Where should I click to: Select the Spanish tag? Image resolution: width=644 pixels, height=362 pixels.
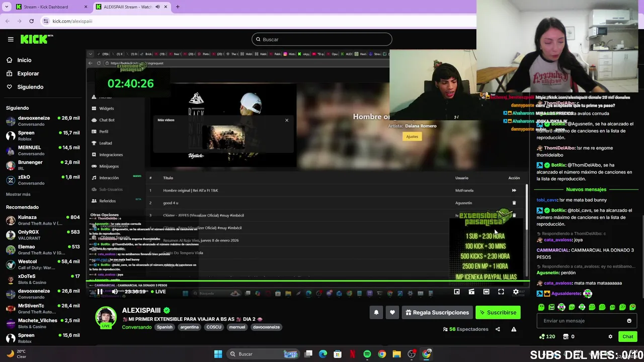pyautogui.click(x=165, y=327)
